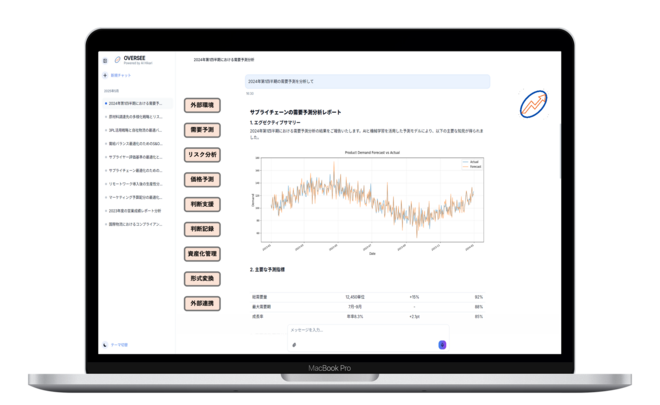Click the paperclip attachment icon
The width and height of the screenshot is (660, 405).
pos(294,344)
